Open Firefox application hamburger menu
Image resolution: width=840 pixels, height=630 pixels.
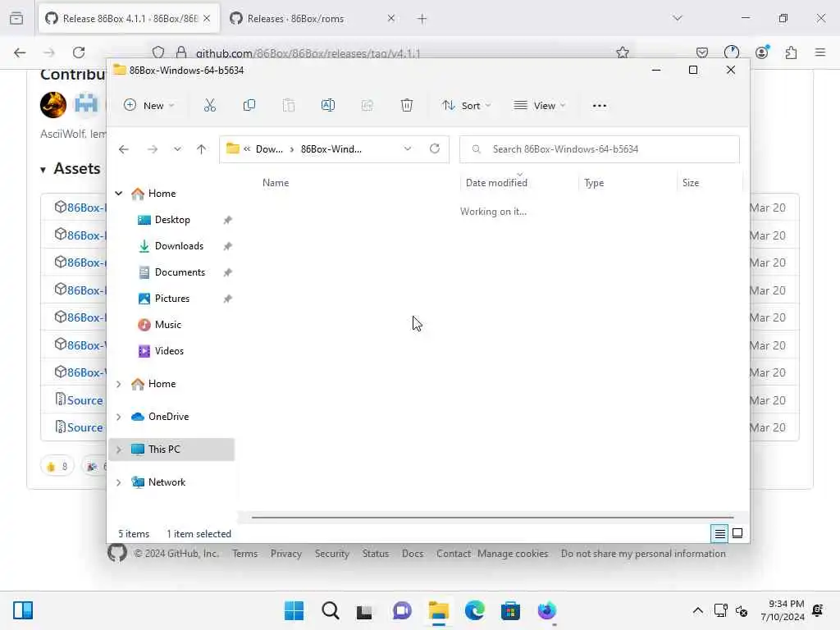pyautogui.click(x=820, y=52)
